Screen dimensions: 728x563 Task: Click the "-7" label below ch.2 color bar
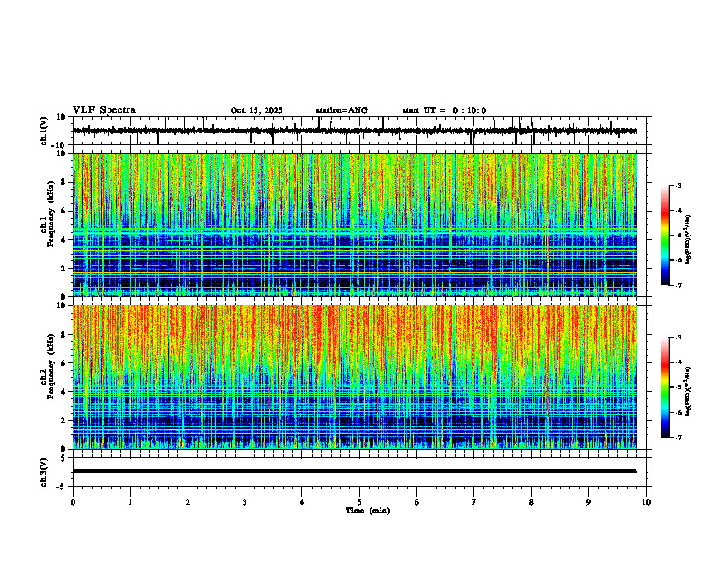pyautogui.click(x=677, y=437)
